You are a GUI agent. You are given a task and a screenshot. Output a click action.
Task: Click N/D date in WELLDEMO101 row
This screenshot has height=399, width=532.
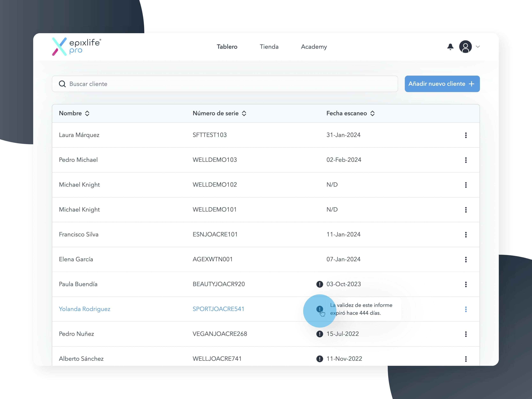point(332,210)
